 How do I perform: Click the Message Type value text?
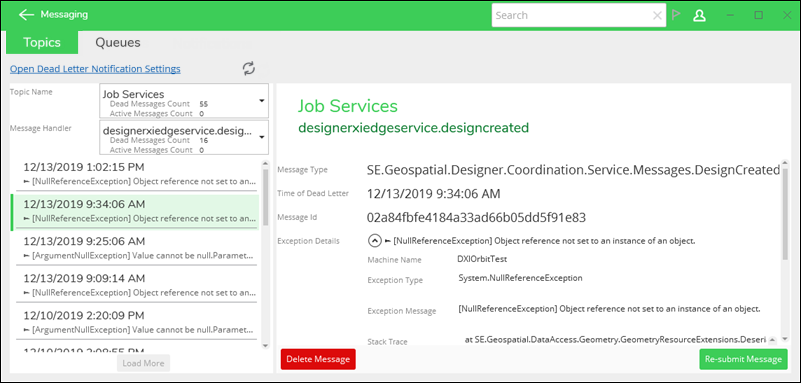tap(573, 171)
